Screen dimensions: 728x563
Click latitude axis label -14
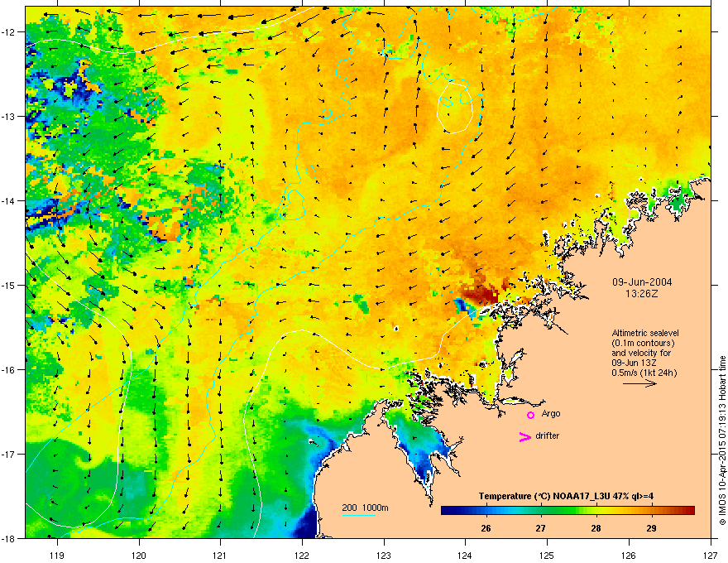(x=9, y=200)
